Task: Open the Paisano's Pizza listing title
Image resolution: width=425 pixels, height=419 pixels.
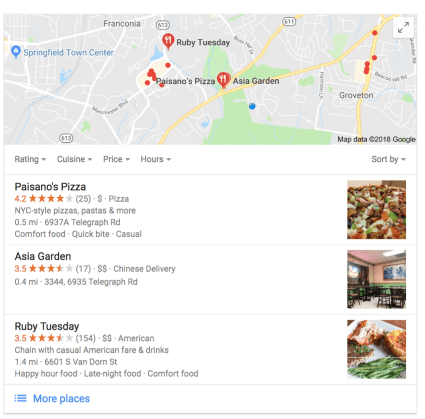Action: click(50, 187)
